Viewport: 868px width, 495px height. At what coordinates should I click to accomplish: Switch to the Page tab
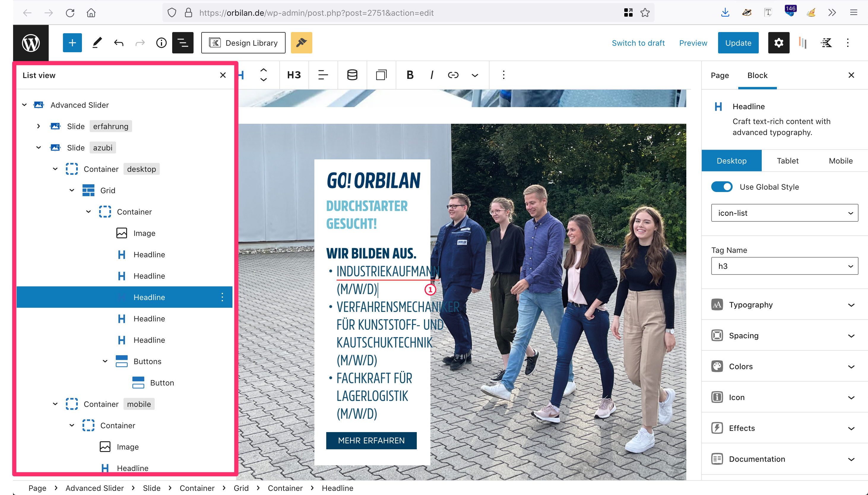(720, 75)
